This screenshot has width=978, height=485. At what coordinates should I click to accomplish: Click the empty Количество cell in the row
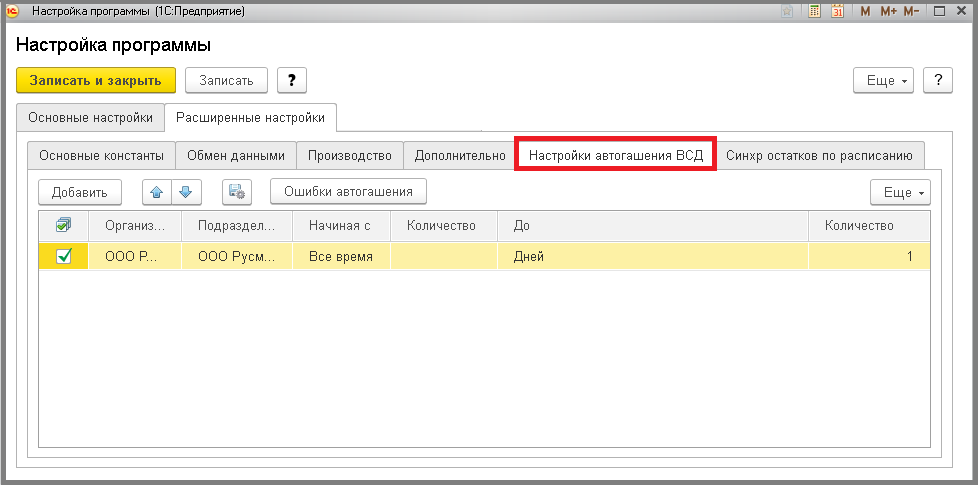(x=443, y=256)
